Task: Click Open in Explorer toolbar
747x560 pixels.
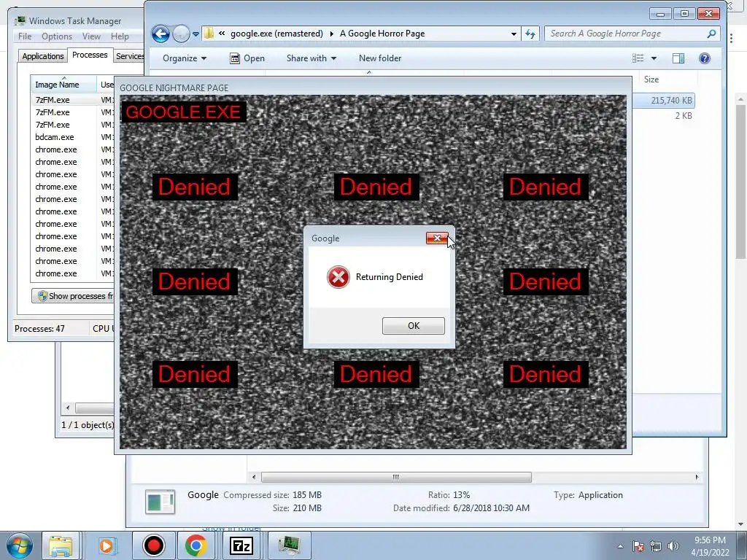Action: click(247, 58)
